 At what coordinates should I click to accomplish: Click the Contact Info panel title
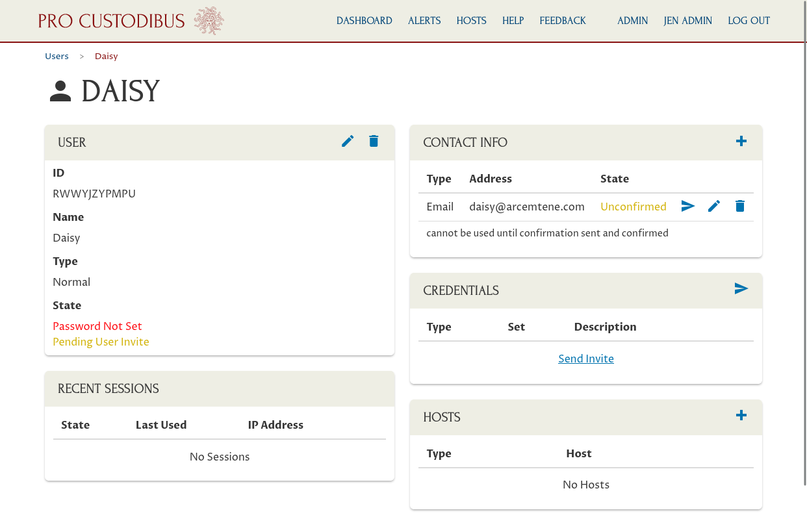pos(465,142)
